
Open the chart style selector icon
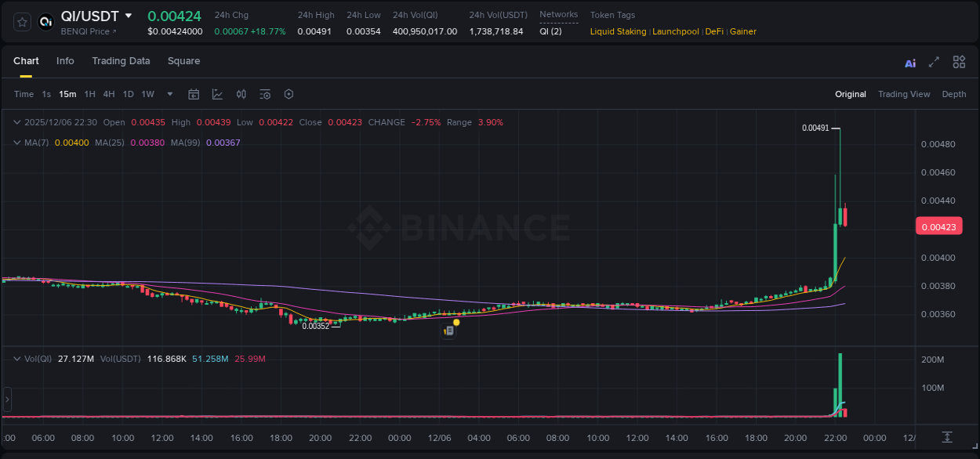[x=216, y=94]
